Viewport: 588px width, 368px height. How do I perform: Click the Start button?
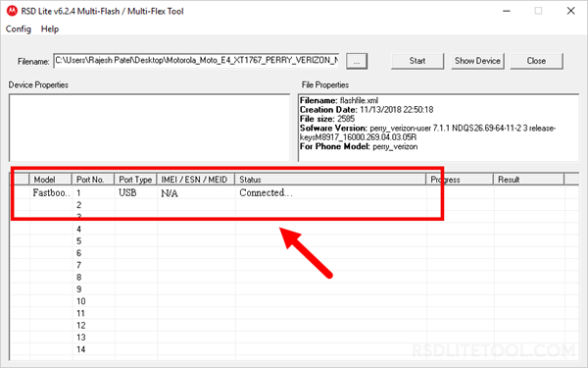[x=417, y=61]
